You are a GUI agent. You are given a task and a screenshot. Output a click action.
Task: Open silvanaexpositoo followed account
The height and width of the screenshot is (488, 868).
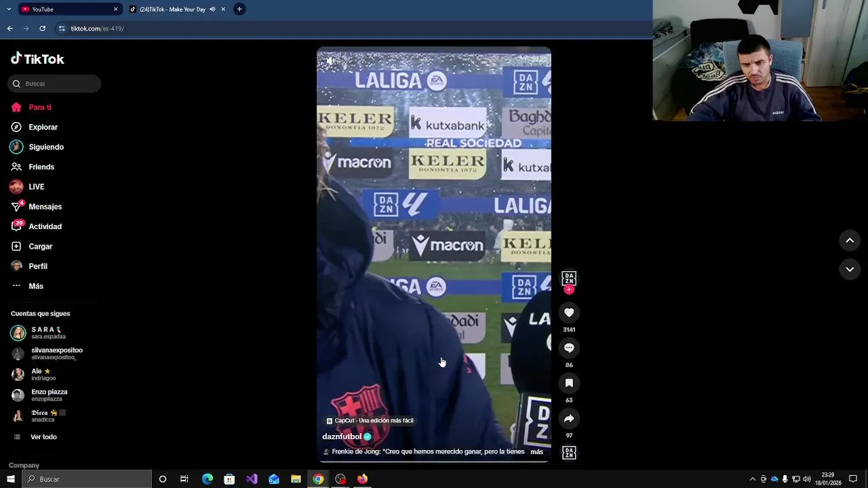tap(47, 353)
